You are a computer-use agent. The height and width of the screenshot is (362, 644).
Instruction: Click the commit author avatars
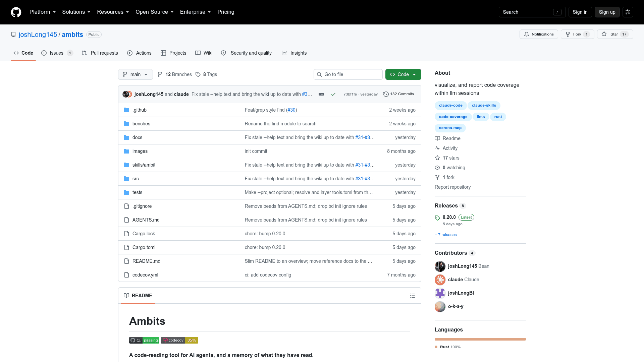127,94
